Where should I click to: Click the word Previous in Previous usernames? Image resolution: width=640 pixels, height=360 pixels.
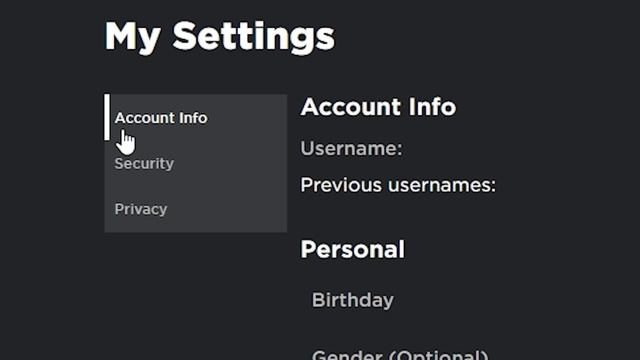(x=341, y=185)
